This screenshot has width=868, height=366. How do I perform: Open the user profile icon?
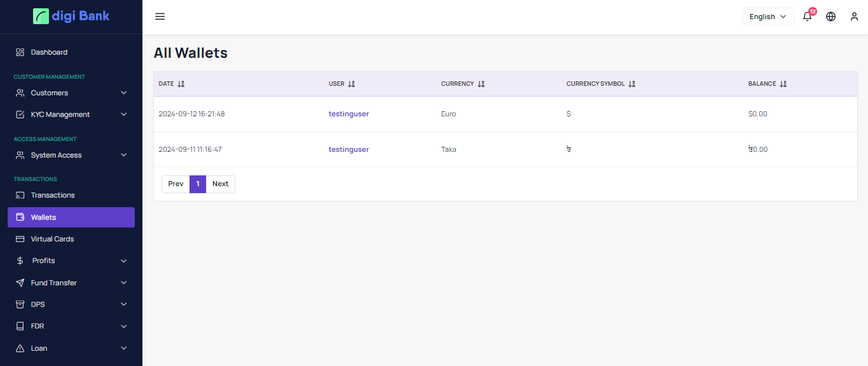click(x=854, y=17)
